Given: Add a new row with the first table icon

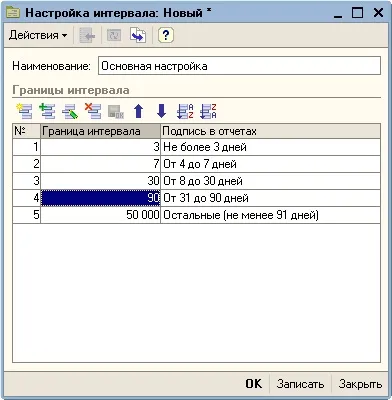Looking at the screenshot, I should point(24,111).
